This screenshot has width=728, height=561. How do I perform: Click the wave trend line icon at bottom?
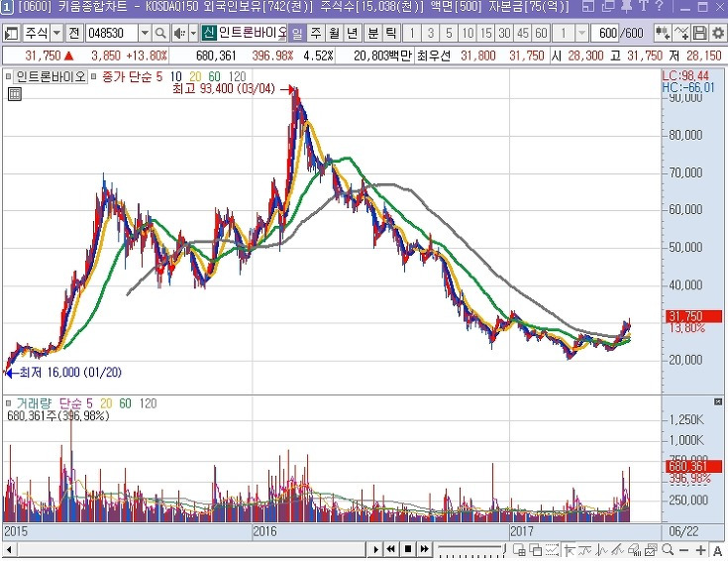585,550
